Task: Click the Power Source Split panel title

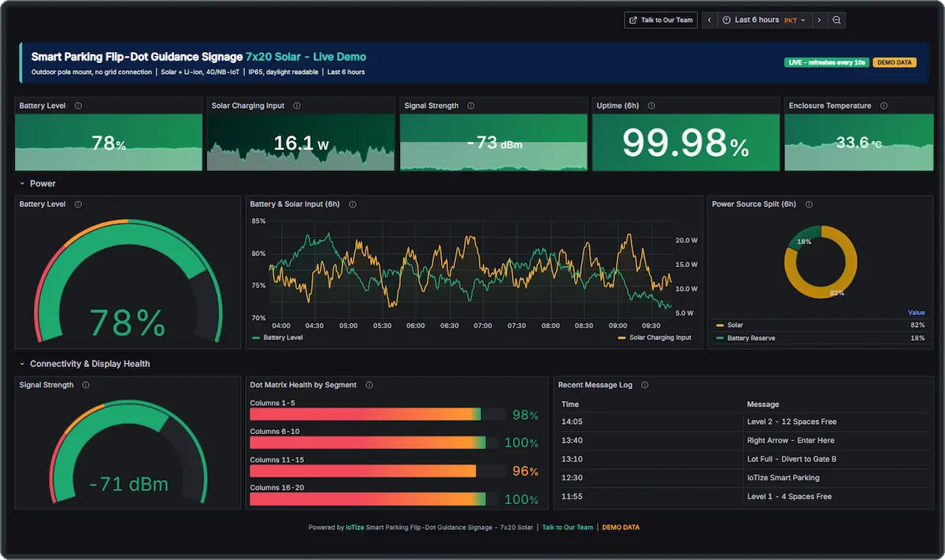Action: [x=754, y=204]
